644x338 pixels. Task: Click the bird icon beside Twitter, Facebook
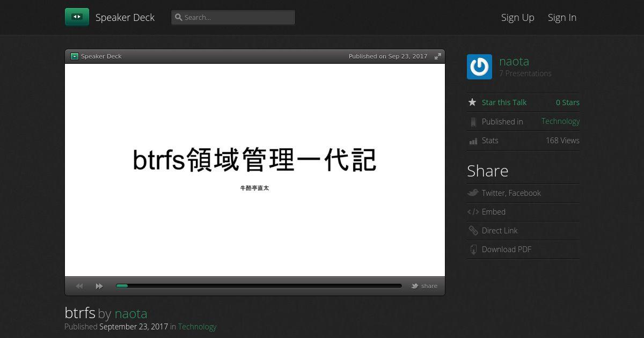point(473,193)
